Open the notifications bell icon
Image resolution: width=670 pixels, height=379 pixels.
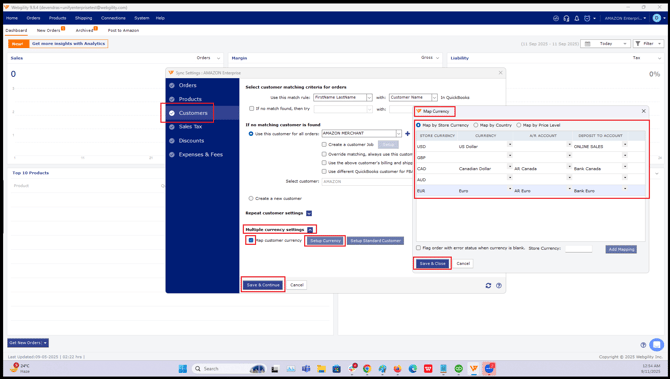576,18
